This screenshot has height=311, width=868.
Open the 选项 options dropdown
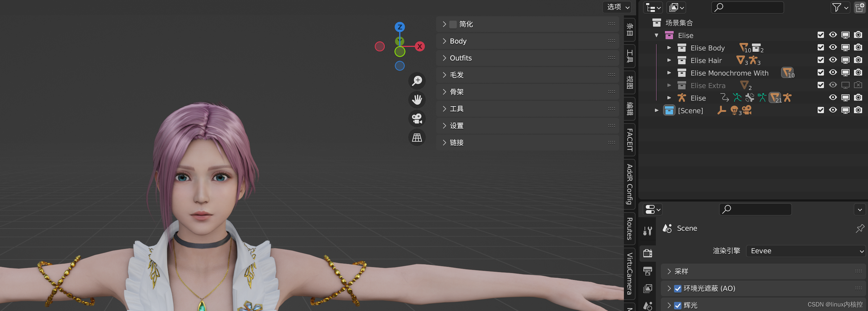click(x=617, y=7)
